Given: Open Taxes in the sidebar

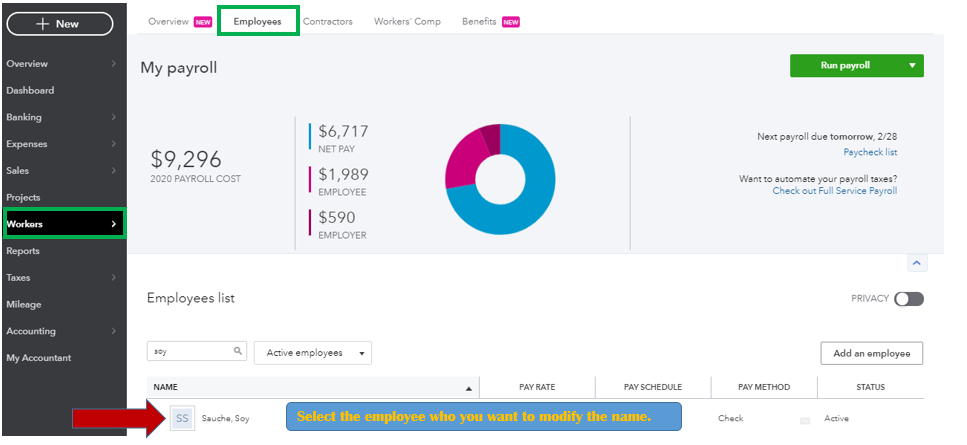Looking at the screenshot, I should pyautogui.click(x=18, y=278).
